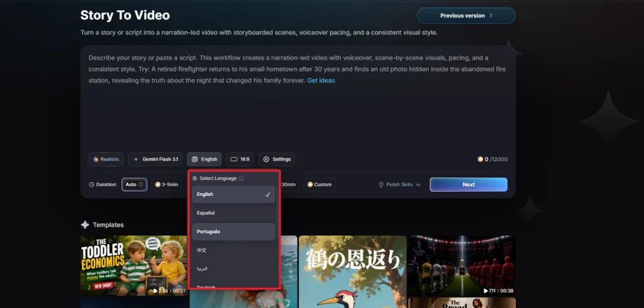The height and width of the screenshot is (308, 644).
Task: Click the info icon next to Select Language
Action: click(x=241, y=178)
